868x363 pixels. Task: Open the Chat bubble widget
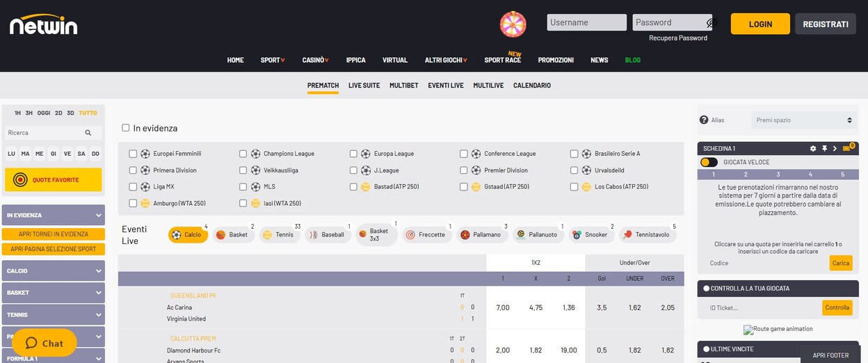(44, 343)
